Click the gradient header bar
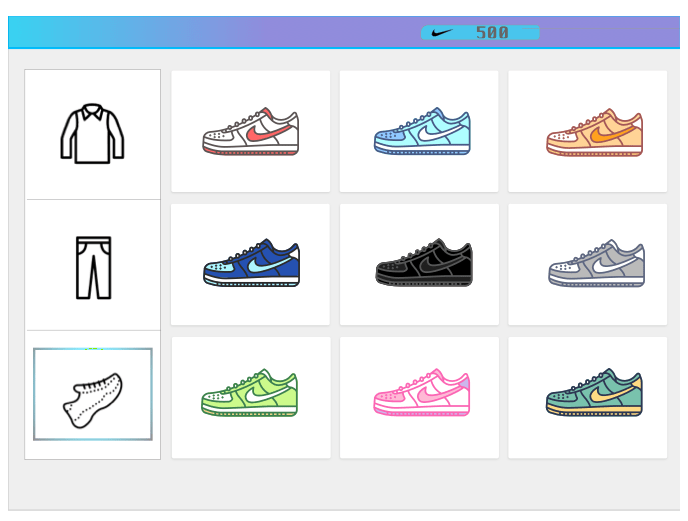The image size is (688, 521). (344, 32)
